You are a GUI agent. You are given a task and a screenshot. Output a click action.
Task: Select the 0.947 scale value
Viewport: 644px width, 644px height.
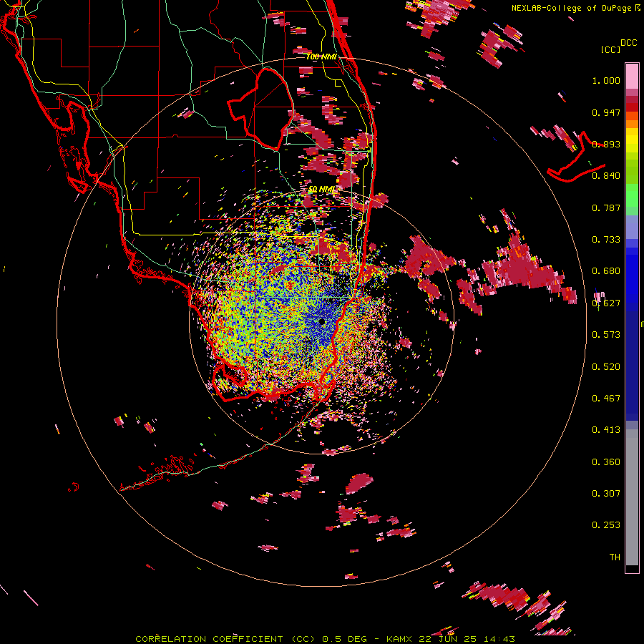tap(606, 112)
